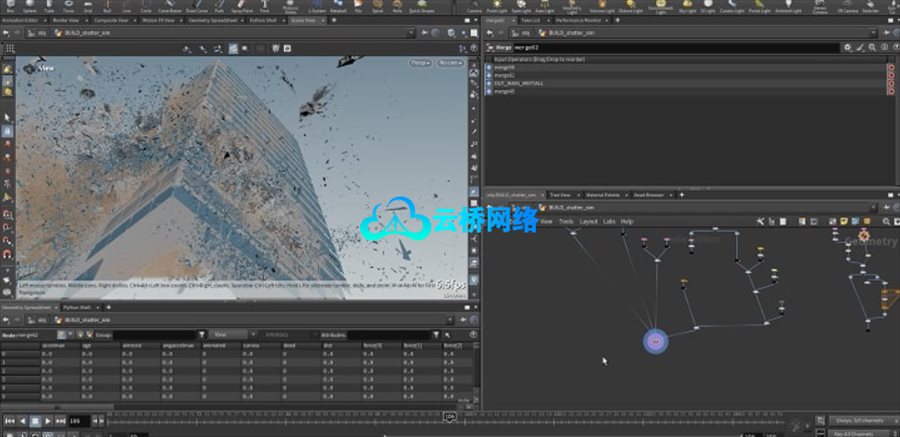Open the Labs menu in network editor

pos(608,221)
